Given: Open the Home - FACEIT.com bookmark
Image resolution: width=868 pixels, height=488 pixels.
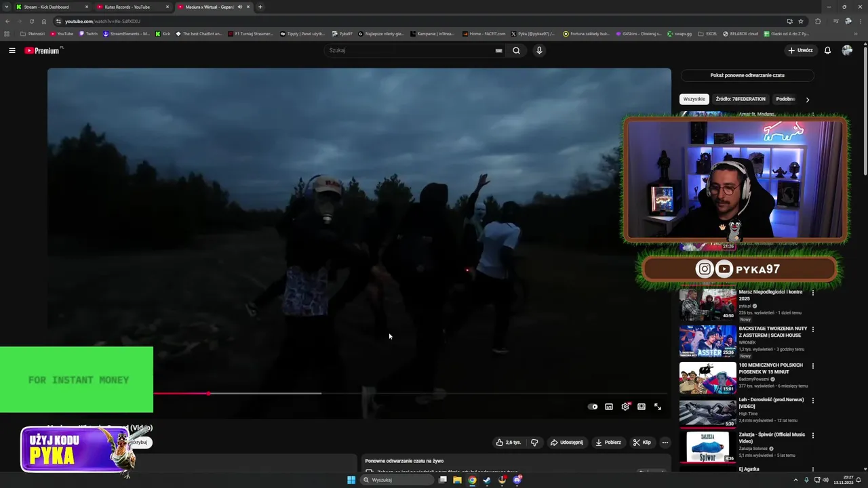Looking at the screenshot, I should click(x=484, y=33).
